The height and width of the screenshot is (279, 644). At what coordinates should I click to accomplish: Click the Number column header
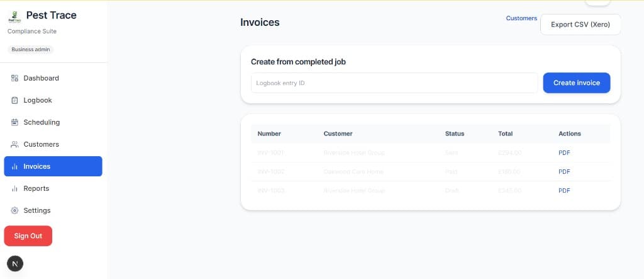269,134
